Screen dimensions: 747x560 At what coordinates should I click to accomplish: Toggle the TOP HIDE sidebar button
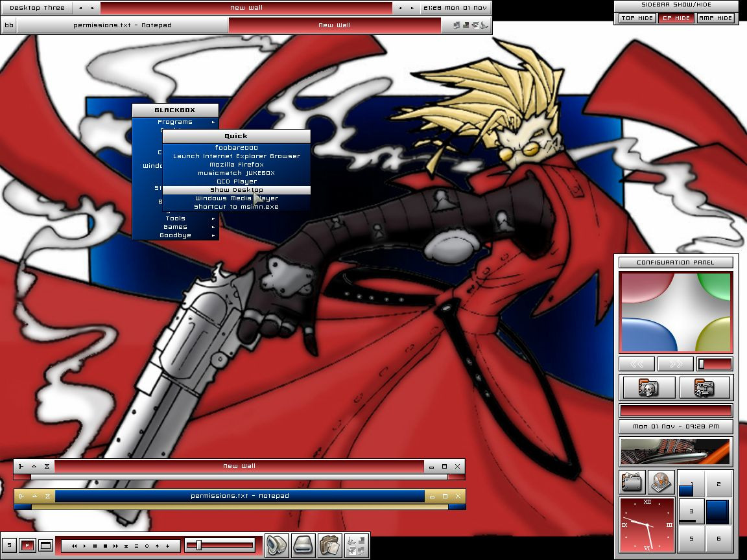637,18
